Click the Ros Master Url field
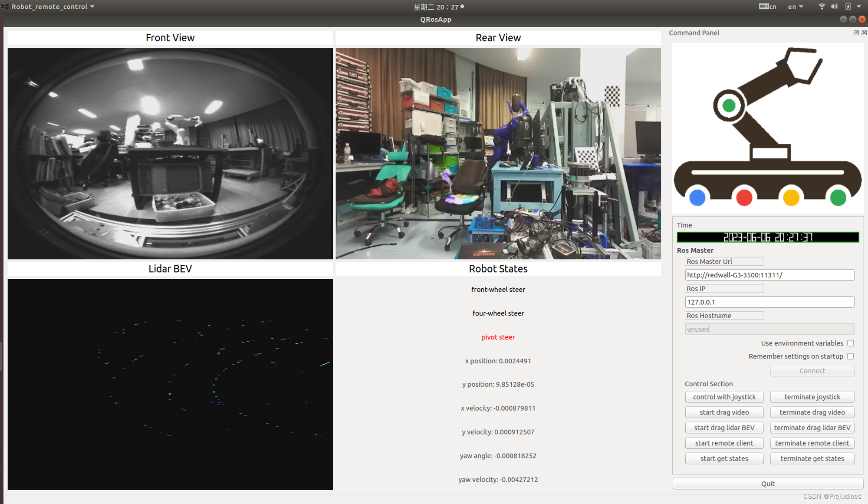 click(769, 275)
